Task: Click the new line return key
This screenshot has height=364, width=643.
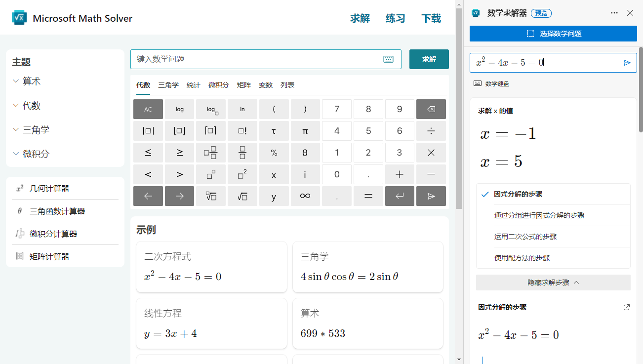Action: 400,196
